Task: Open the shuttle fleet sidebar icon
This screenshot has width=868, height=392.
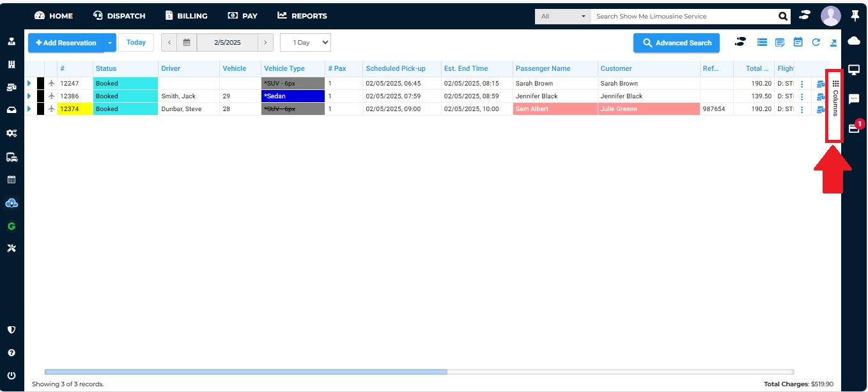Action: [12, 156]
